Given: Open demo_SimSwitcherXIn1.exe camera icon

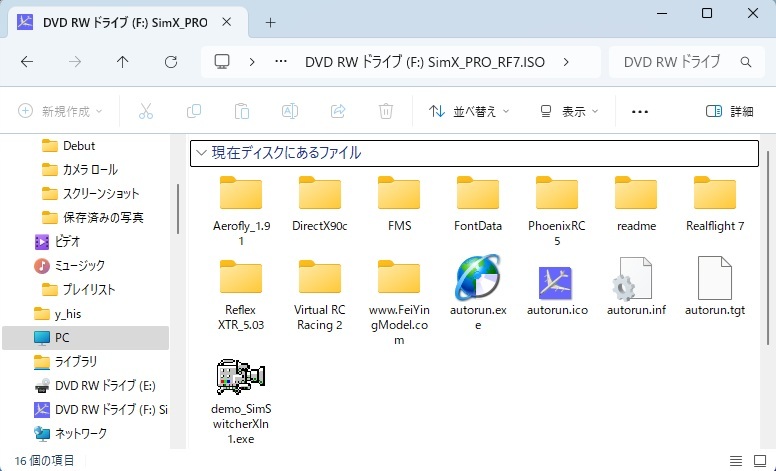Looking at the screenshot, I should click(x=240, y=376).
